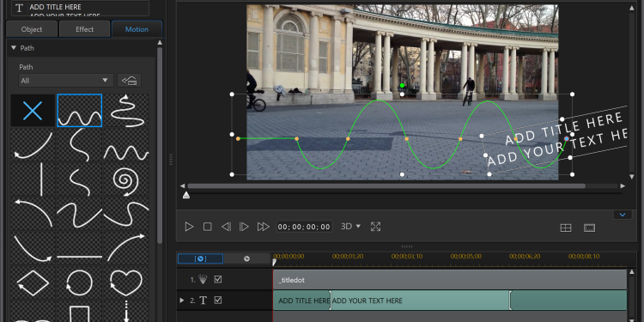Click the timecode field 00;00;00;00
Screen dimensions: 644x322
point(304,227)
